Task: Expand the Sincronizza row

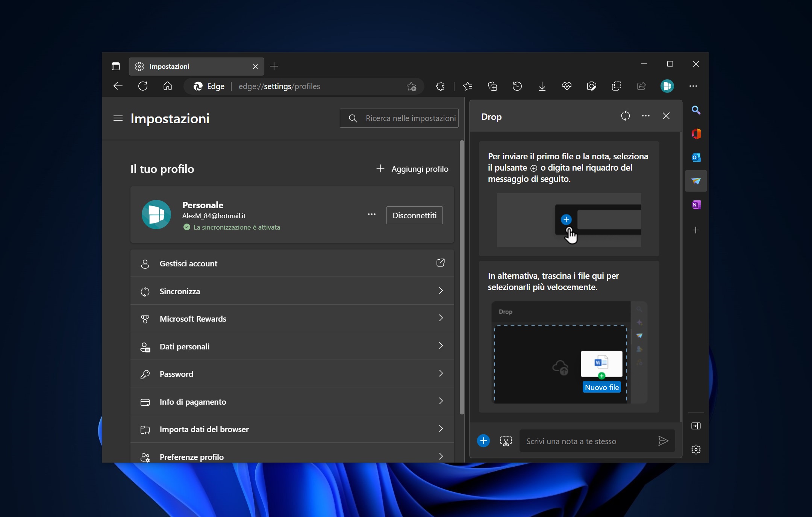Action: click(x=292, y=291)
